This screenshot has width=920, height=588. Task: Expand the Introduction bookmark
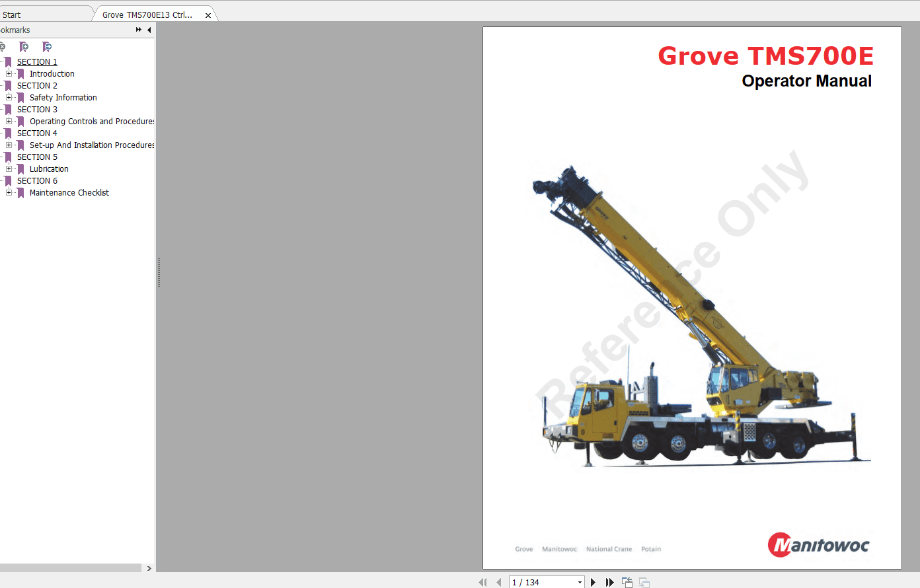[9, 73]
